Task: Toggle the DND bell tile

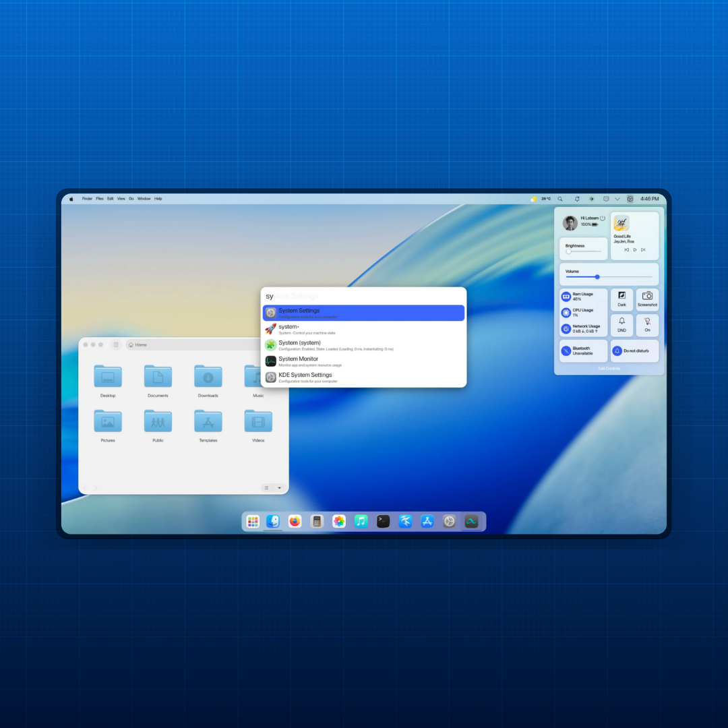Action: pyautogui.click(x=621, y=325)
